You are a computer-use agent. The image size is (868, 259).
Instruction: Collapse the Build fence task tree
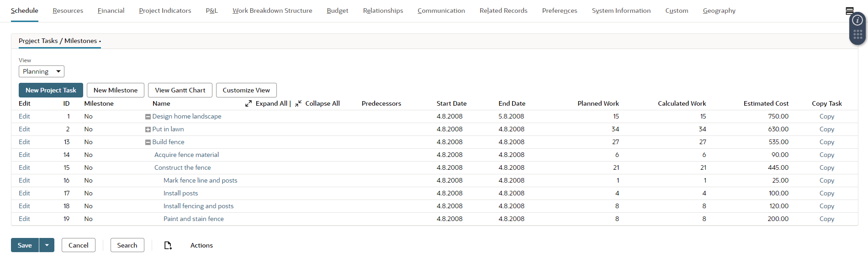click(148, 142)
